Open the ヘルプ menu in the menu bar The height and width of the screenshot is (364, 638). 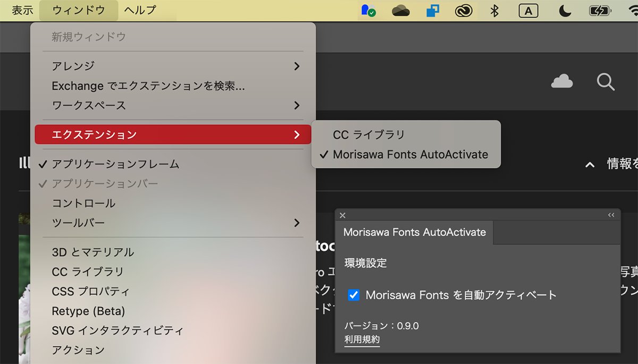(x=140, y=10)
